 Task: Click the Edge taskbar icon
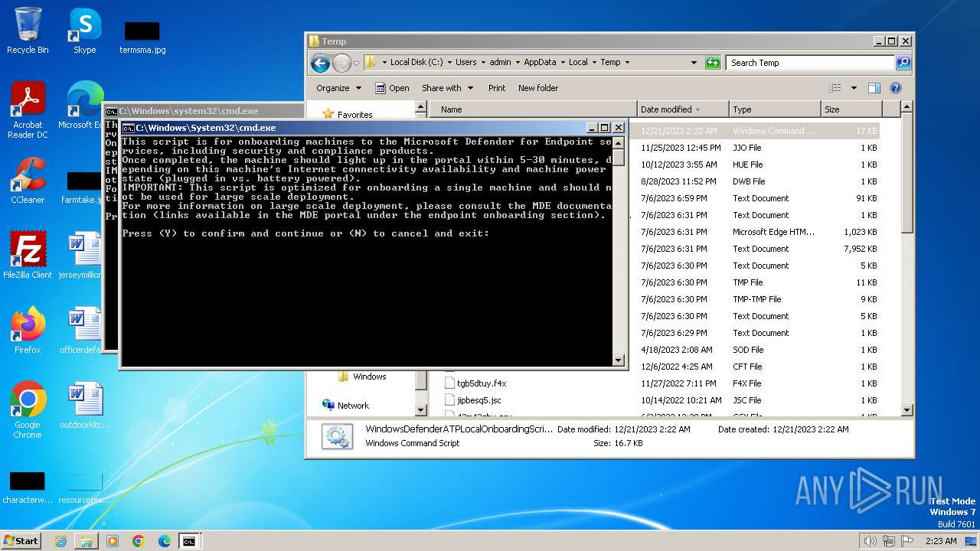point(164,541)
